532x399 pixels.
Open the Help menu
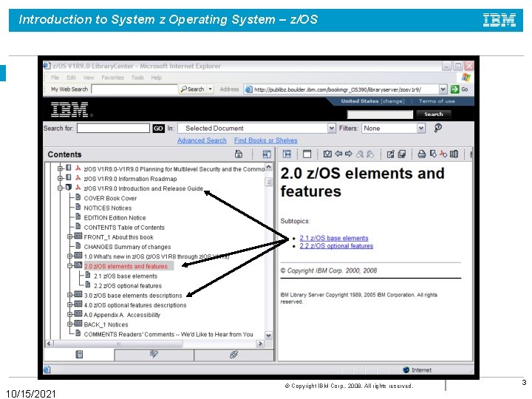click(157, 78)
